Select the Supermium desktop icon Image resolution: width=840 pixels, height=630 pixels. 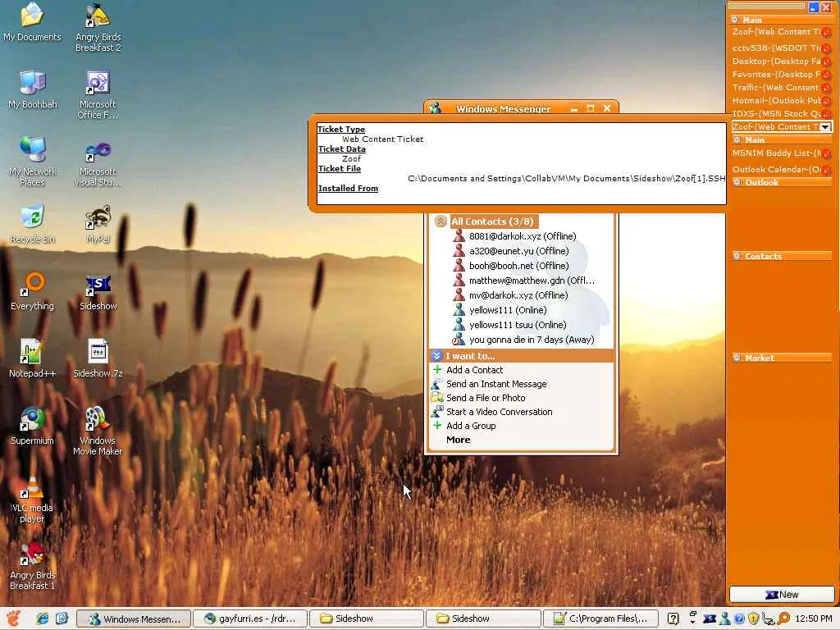pyautogui.click(x=32, y=426)
